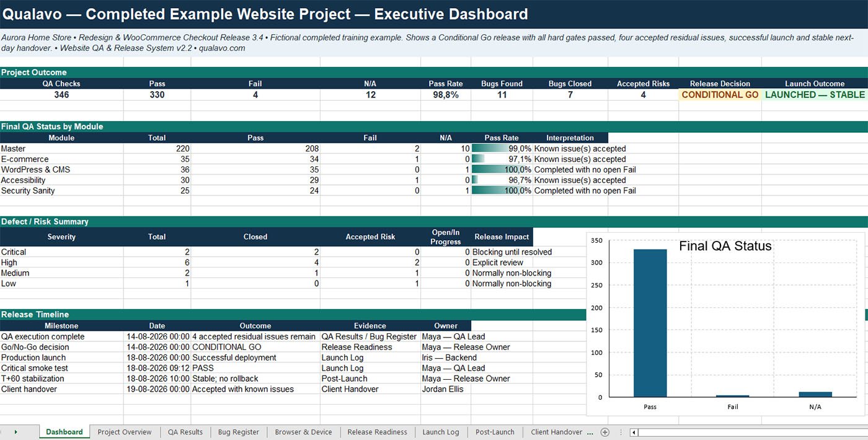Click the horizontal scrollbar left arrow
The width and height of the screenshot is (868, 440).
click(x=634, y=432)
